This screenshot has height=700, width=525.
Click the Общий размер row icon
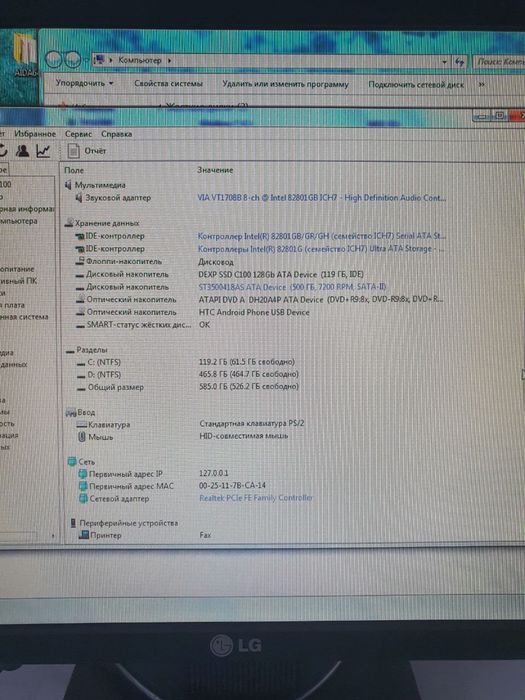[81, 389]
